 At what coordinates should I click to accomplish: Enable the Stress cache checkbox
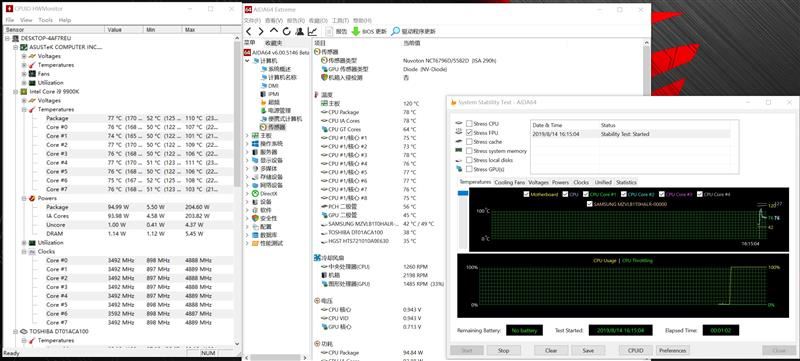(x=469, y=142)
